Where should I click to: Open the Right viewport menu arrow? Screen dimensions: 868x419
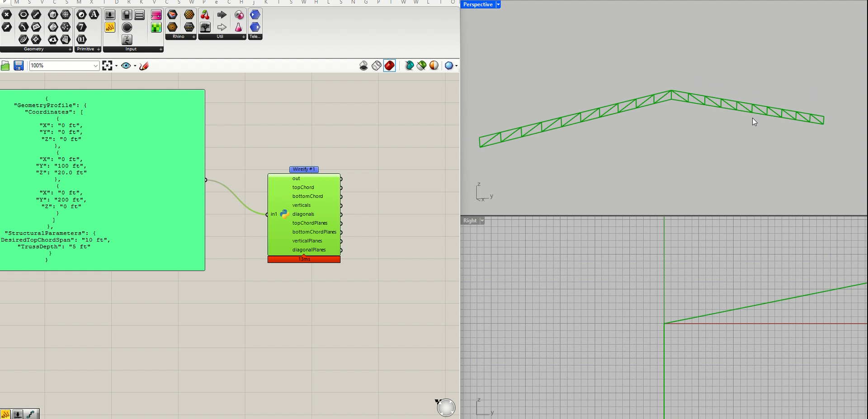pyautogui.click(x=482, y=220)
